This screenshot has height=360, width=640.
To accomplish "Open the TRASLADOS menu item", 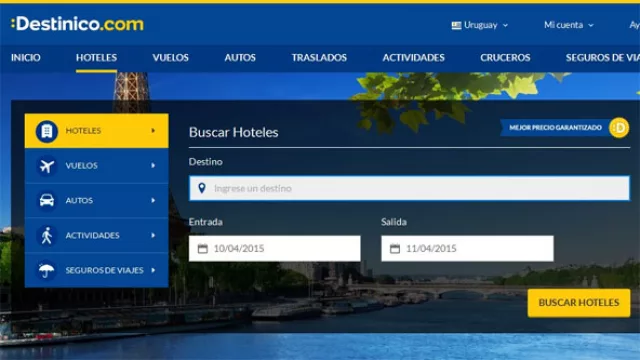I will (x=319, y=58).
